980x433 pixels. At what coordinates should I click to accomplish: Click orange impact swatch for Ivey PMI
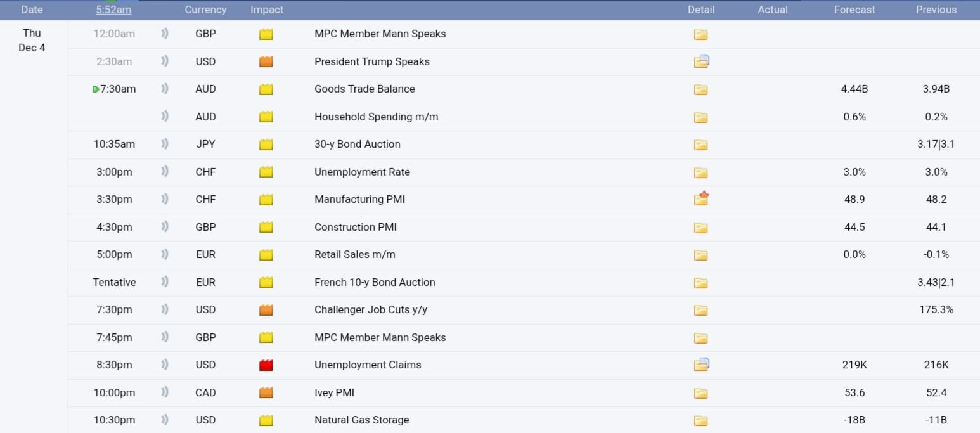(266, 393)
